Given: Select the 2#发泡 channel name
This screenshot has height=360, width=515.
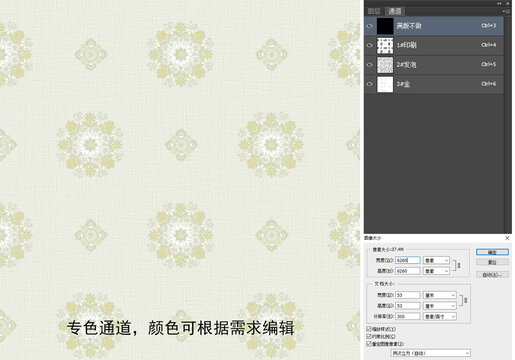Looking at the screenshot, I should [406, 64].
